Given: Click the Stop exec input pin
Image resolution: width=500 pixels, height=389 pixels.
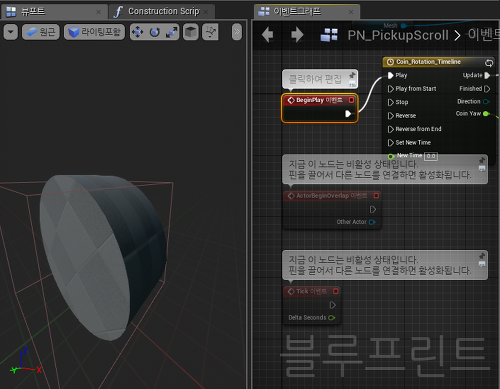Looking at the screenshot, I should [x=391, y=102].
